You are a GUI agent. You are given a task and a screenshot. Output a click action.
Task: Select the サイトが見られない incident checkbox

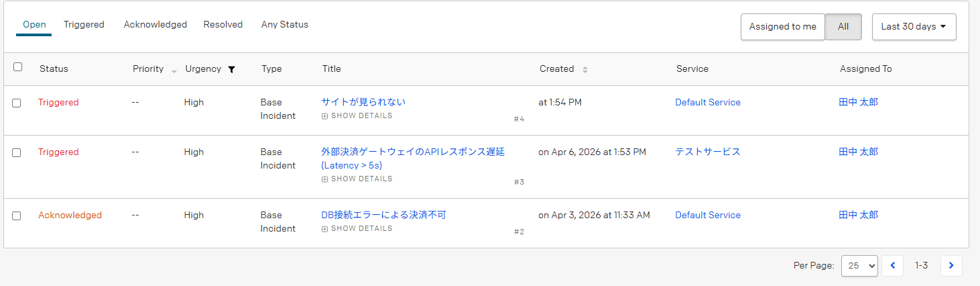17,103
